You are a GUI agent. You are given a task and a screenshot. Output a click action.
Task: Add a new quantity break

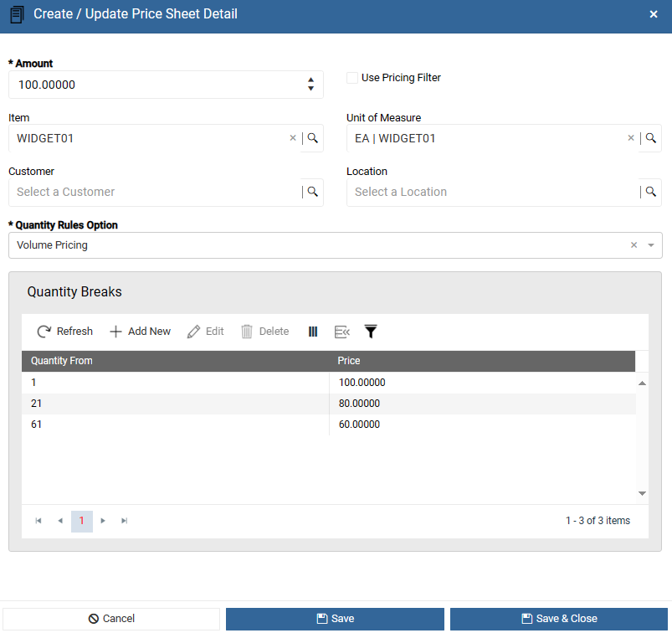[140, 331]
